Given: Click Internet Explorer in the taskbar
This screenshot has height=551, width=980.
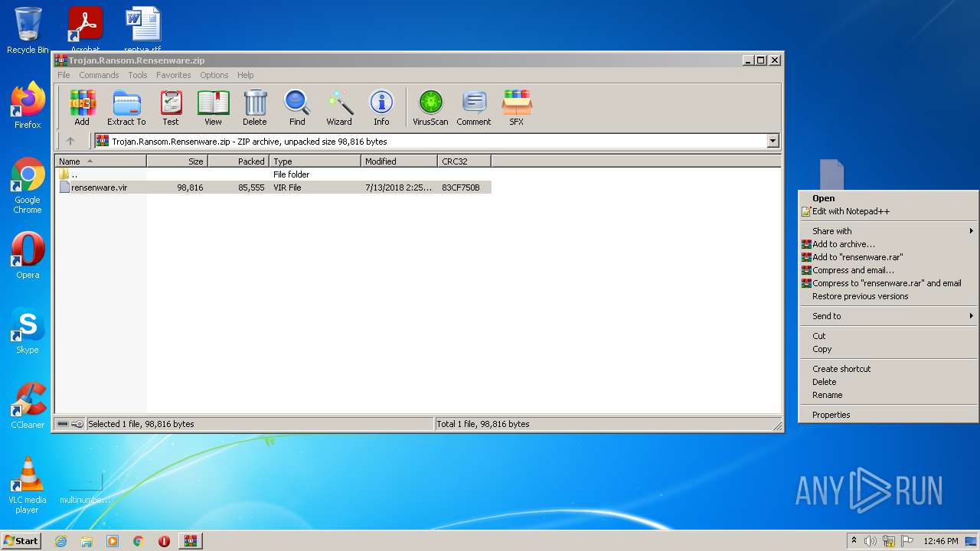Looking at the screenshot, I should pyautogui.click(x=60, y=541).
